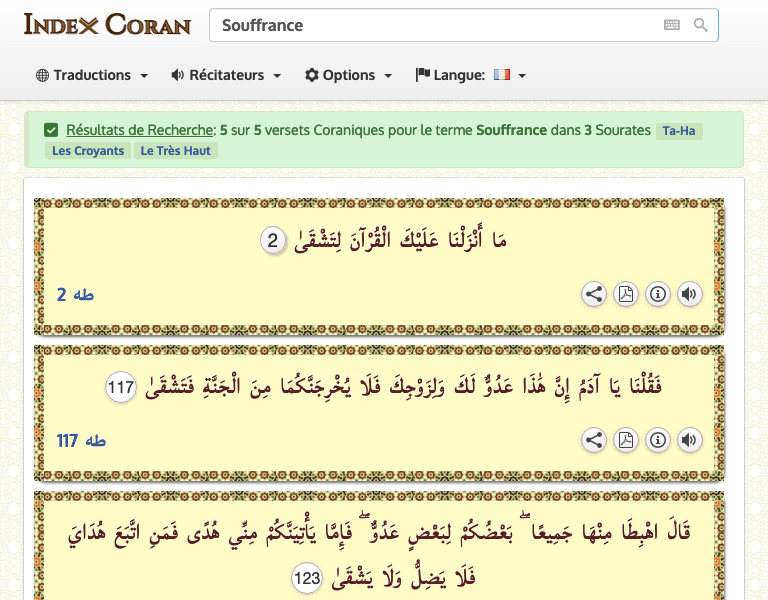Expand the Traductions dropdown
The image size is (768, 600).
[x=92, y=75]
